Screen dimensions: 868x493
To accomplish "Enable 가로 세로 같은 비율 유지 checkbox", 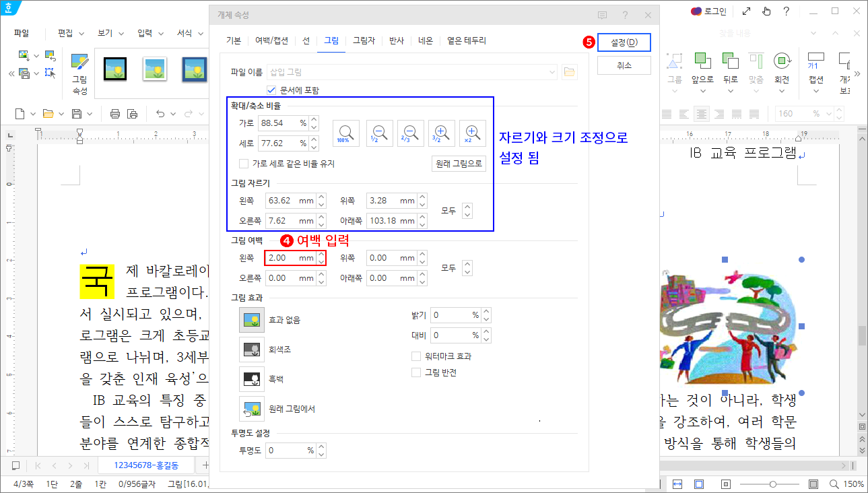I will 243,163.
